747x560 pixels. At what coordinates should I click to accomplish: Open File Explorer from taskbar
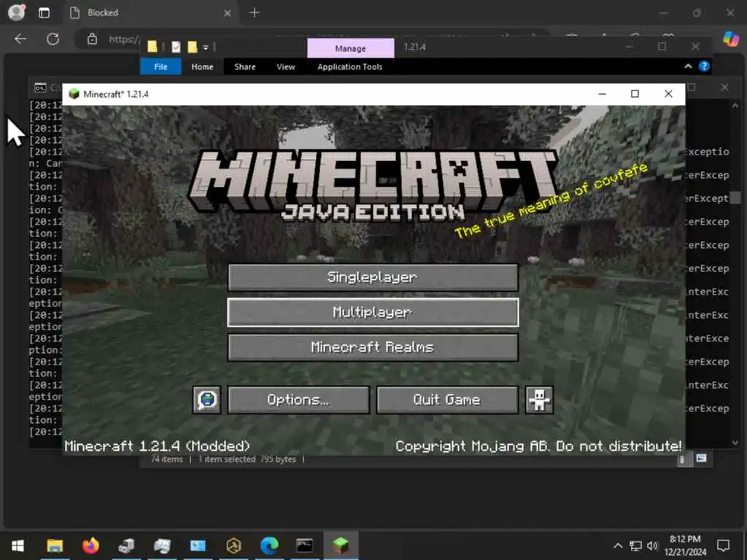55,545
